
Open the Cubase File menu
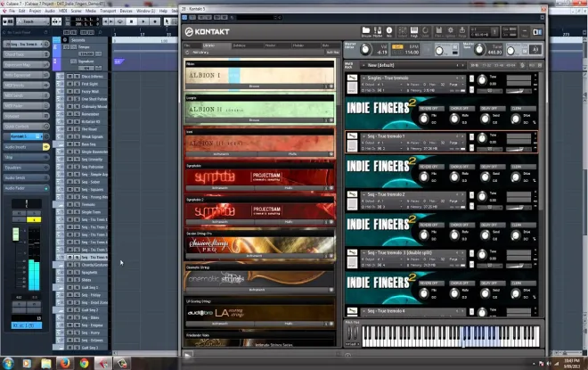point(12,11)
